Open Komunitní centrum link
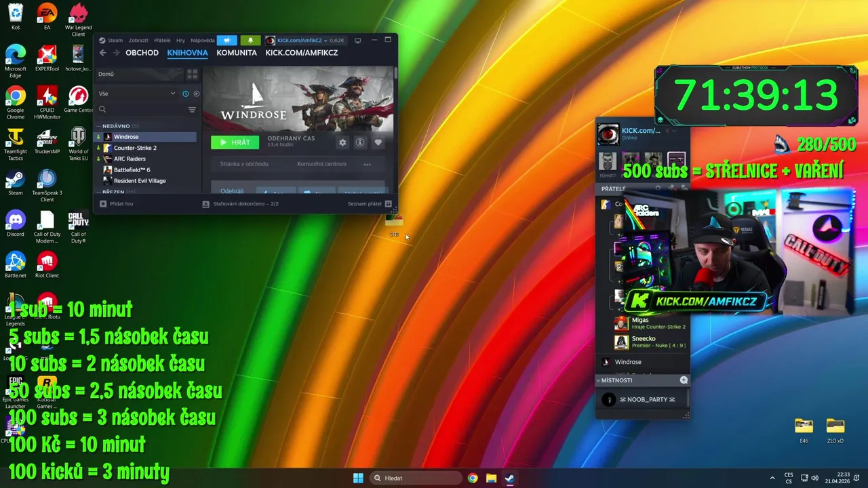Image resolution: width=868 pixels, height=488 pixels. [321, 164]
